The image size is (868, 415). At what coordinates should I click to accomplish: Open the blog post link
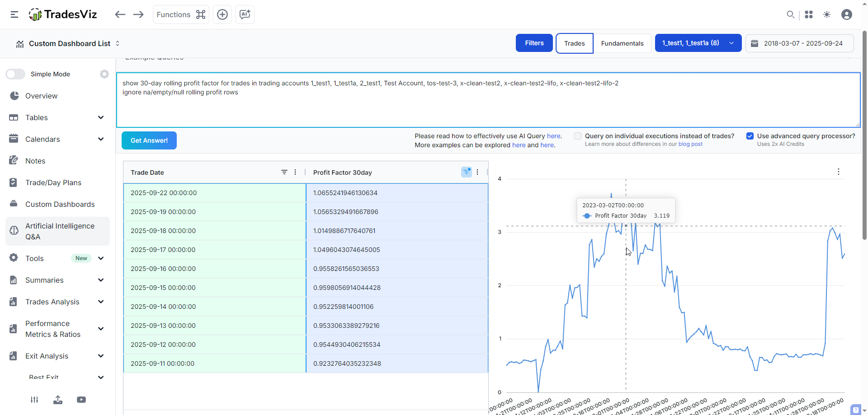(690, 144)
